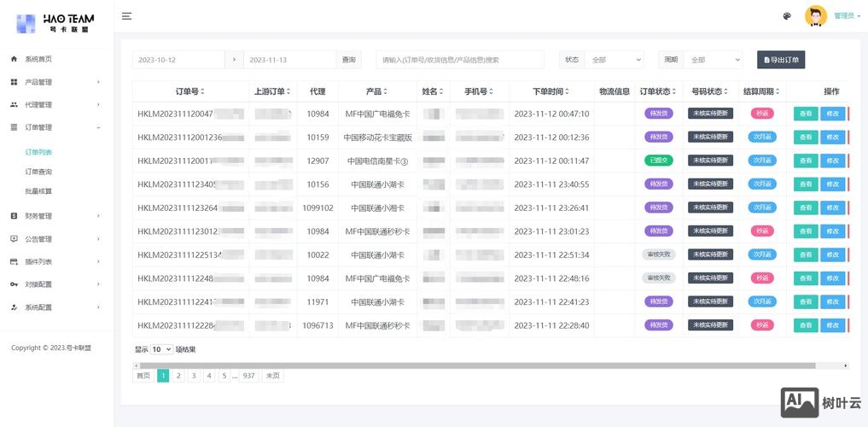Click the 已提交 green status badge
868x427 pixels.
coord(658,161)
